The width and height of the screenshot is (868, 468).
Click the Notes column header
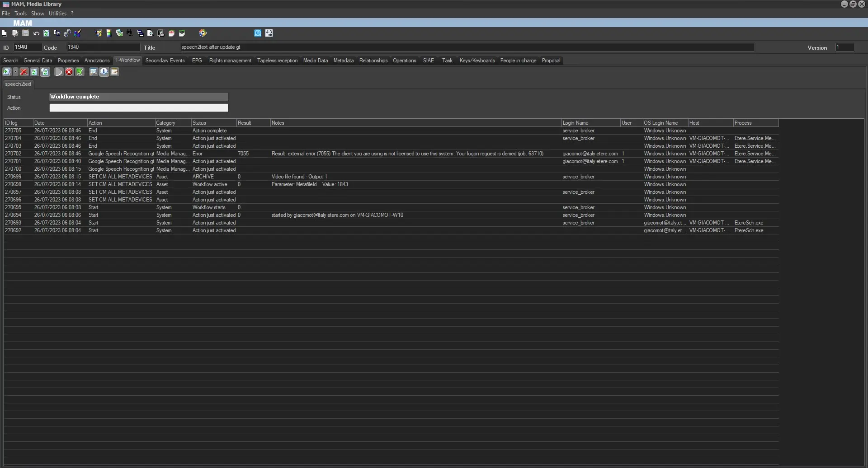point(415,123)
